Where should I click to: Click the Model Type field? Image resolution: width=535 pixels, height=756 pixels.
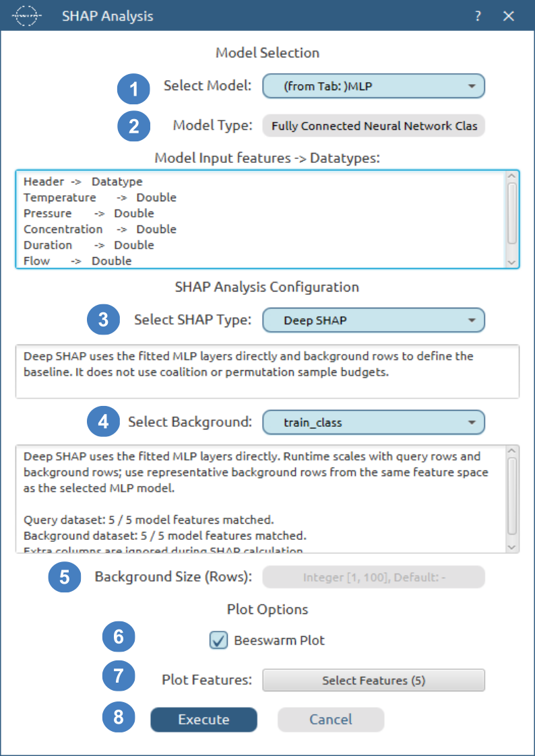[373, 126]
